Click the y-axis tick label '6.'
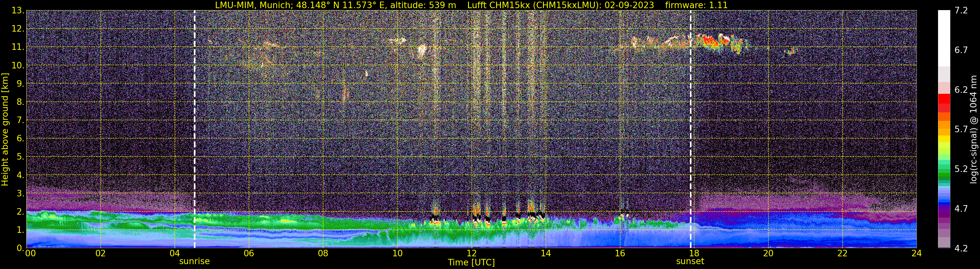The height and width of the screenshot is (269, 980). tap(20, 138)
